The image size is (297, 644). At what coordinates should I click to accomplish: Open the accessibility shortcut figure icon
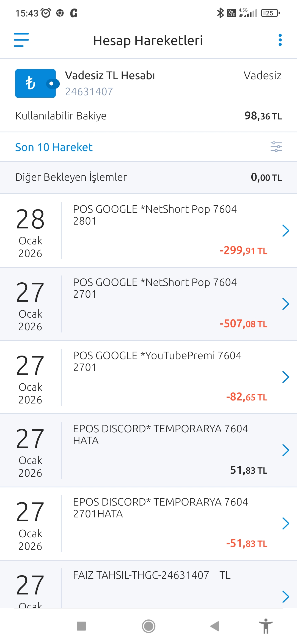click(266, 626)
